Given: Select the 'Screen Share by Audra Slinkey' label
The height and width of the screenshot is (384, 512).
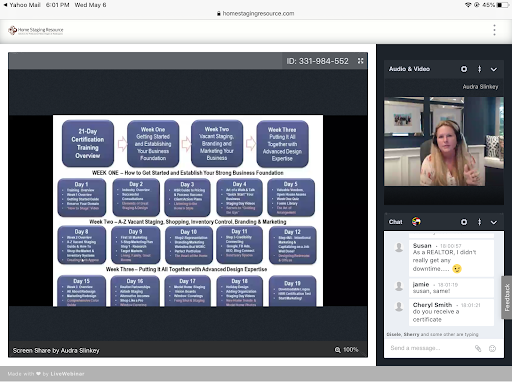Looking at the screenshot, I should 56,351.
